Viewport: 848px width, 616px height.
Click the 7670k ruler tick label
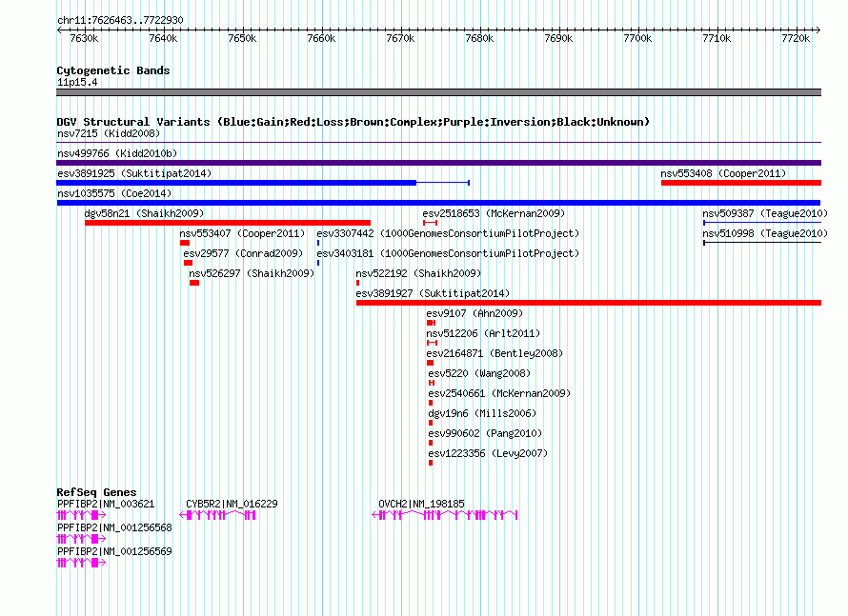[400, 38]
